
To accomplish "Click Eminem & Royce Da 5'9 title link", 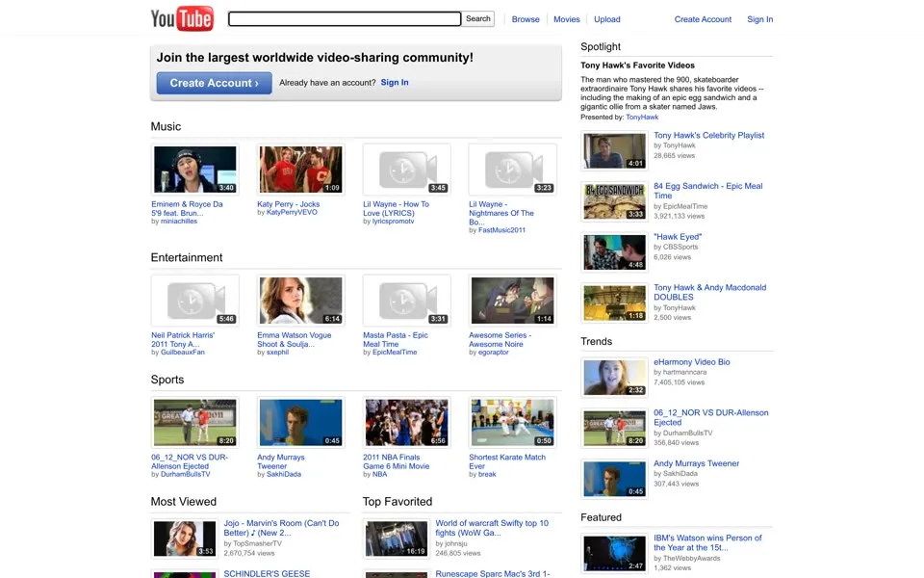I will click(x=187, y=209).
